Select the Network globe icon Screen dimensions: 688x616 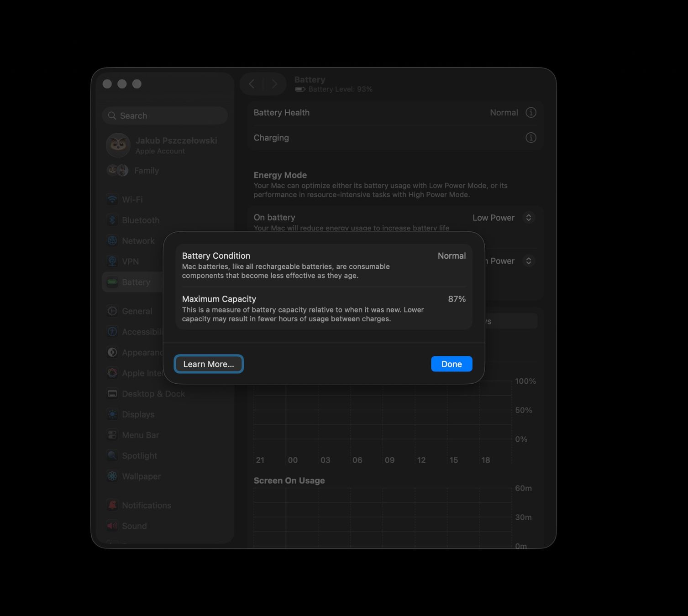coord(112,240)
